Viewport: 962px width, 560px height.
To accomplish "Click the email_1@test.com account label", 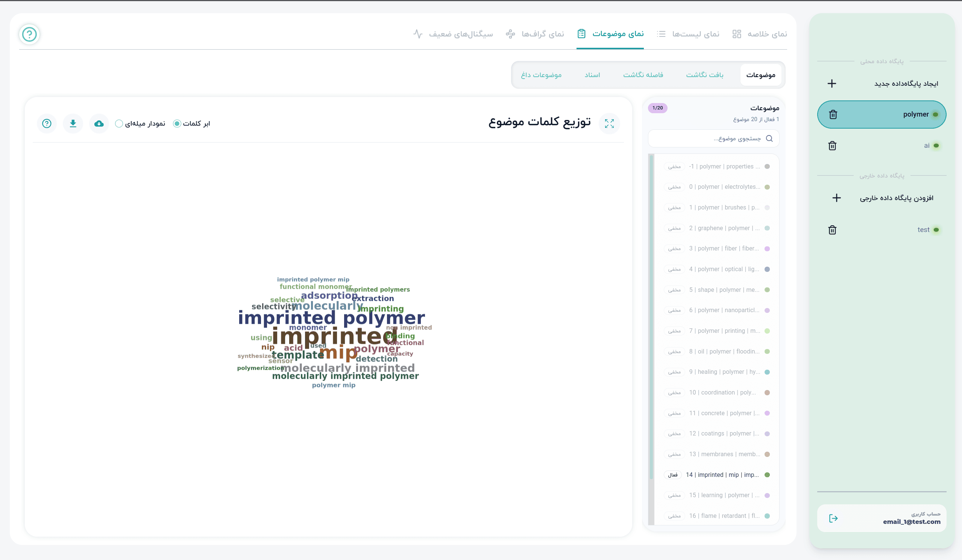I will [x=911, y=522].
